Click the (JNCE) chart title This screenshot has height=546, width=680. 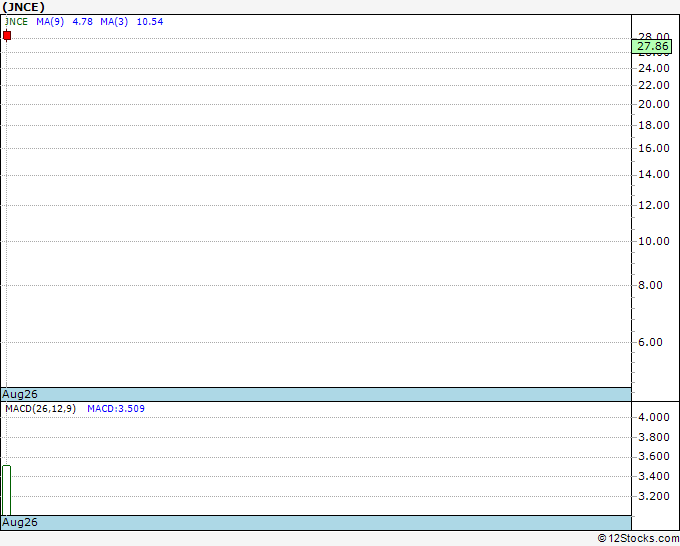pos(23,7)
